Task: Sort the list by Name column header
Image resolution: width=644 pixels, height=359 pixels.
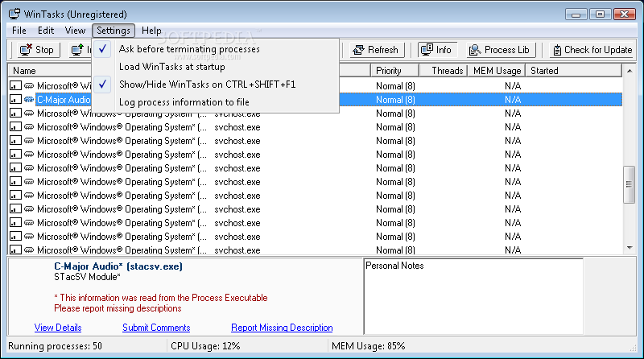Action: [49, 71]
